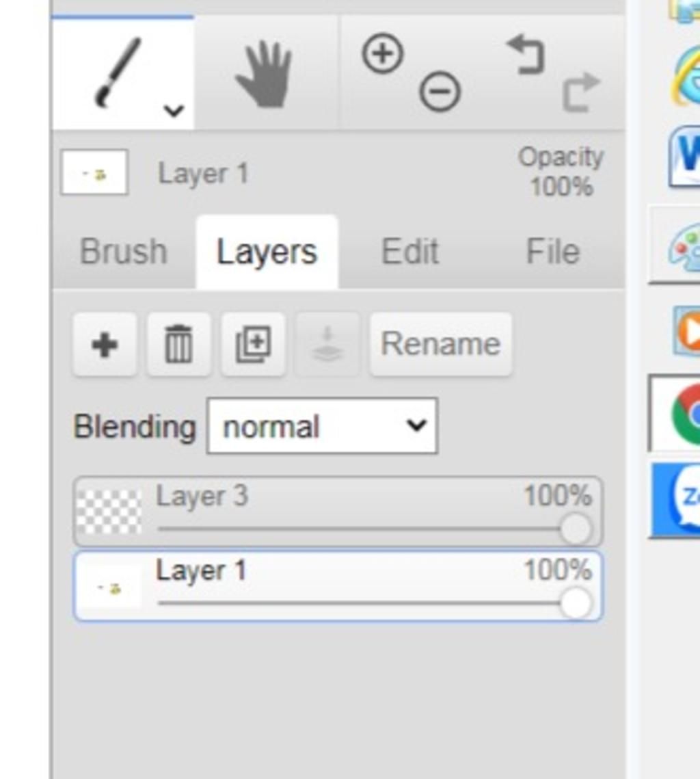Switch to the Brush tab
Image resolution: width=700 pixels, height=779 pixels.
[123, 252]
